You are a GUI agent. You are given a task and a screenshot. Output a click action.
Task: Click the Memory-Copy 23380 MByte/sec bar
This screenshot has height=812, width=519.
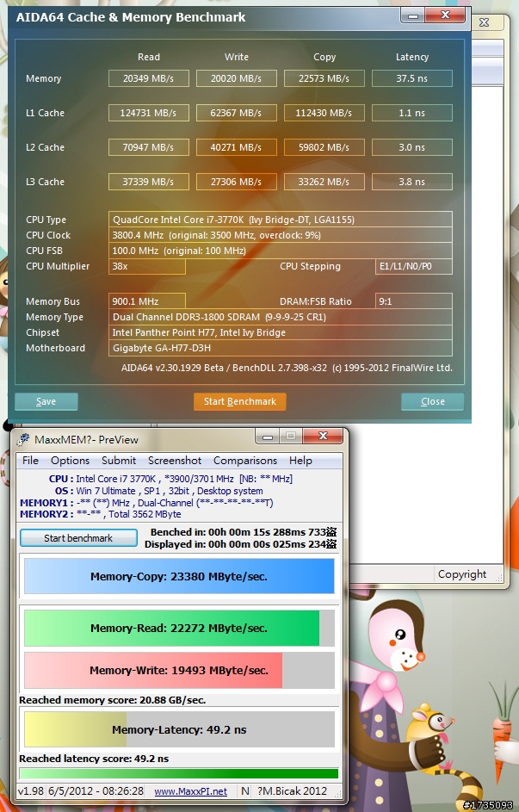[179, 576]
